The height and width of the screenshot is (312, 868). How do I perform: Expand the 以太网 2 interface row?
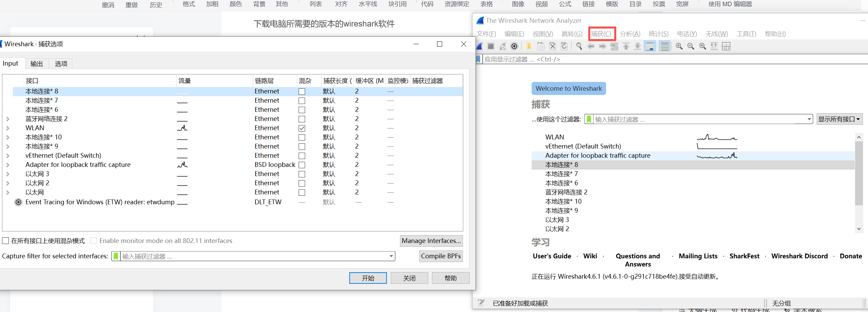[7, 183]
